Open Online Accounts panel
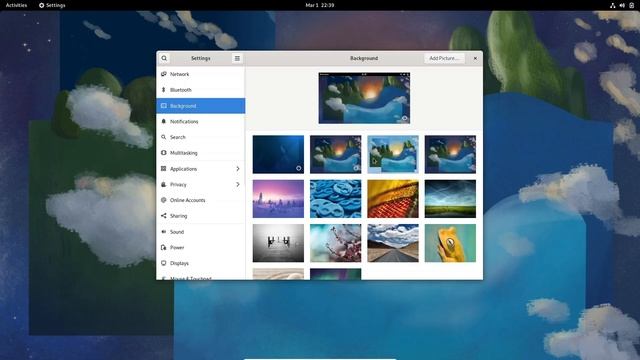This screenshot has width=640, height=360. [x=201, y=200]
